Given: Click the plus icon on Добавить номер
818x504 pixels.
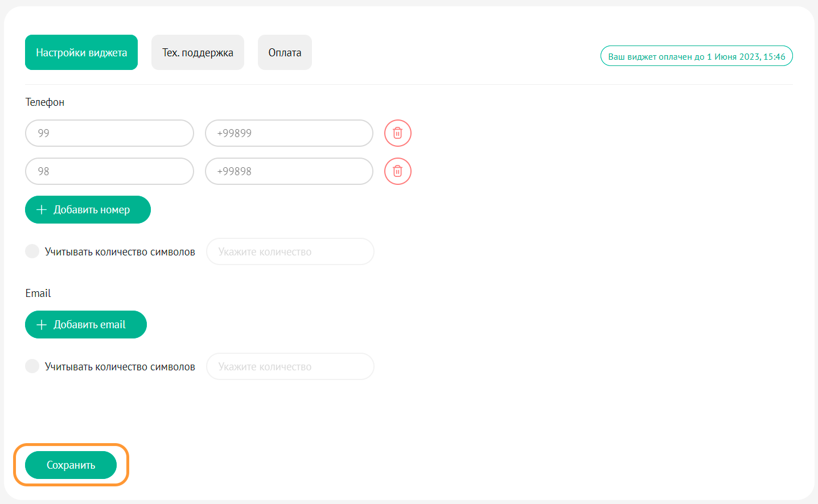Looking at the screenshot, I should (x=42, y=210).
